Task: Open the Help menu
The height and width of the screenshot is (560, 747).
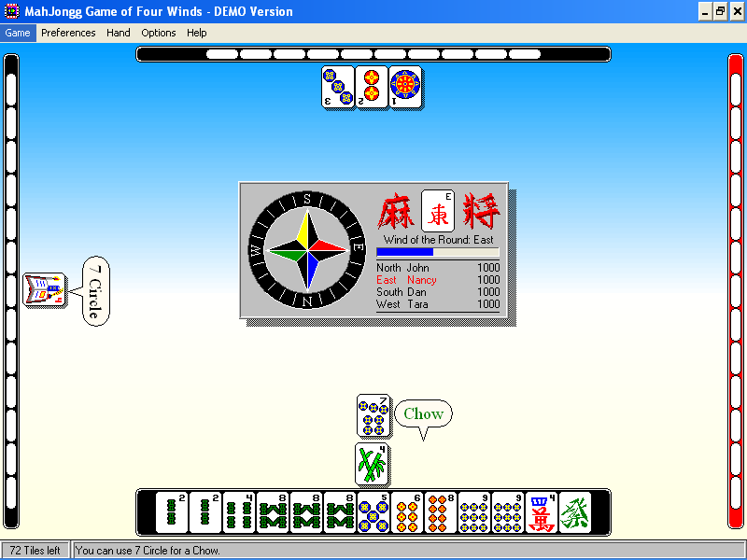Action: pos(196,33)
